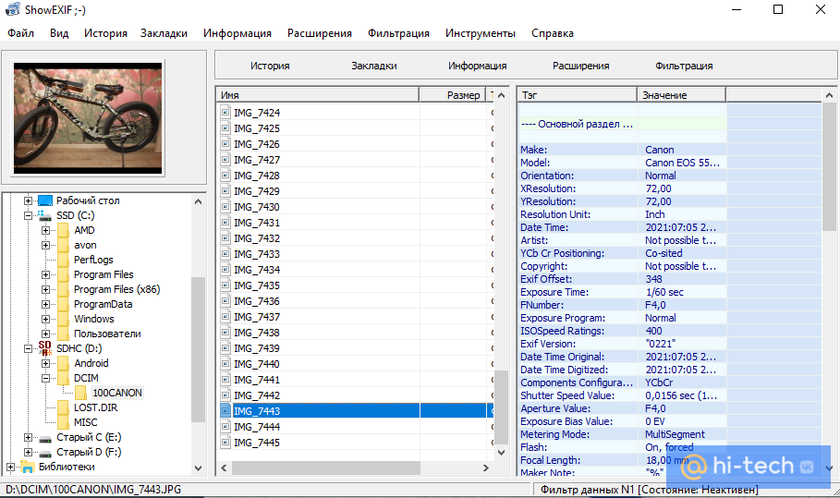Click the file icon beside IMG_7424
The height and width of the screenshot is (498, 840).
click(225, 112)
